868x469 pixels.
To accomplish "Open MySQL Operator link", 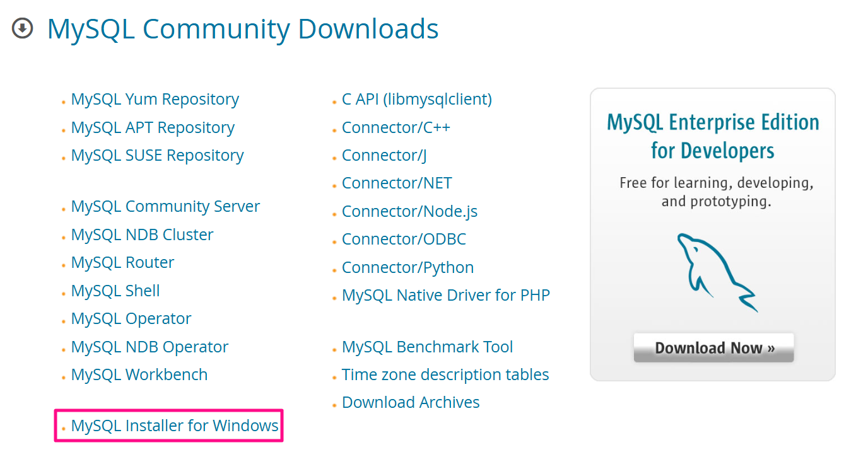I will coord(131,319).
